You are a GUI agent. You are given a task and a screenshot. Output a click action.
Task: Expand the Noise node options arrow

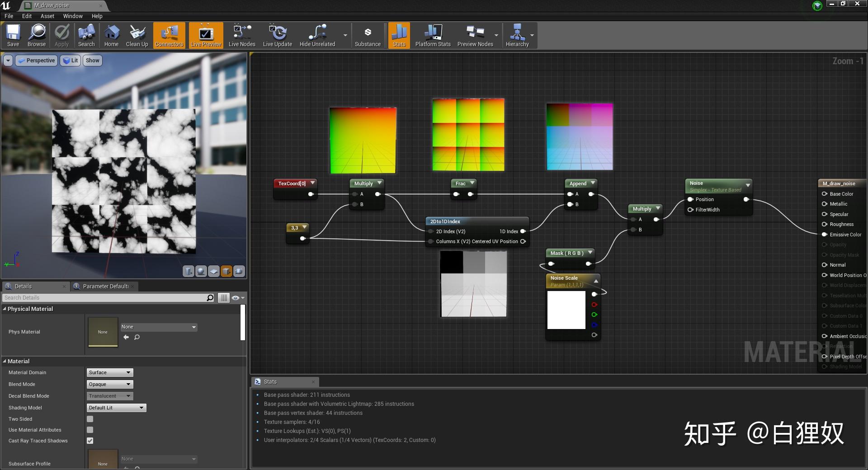[748, 185]
